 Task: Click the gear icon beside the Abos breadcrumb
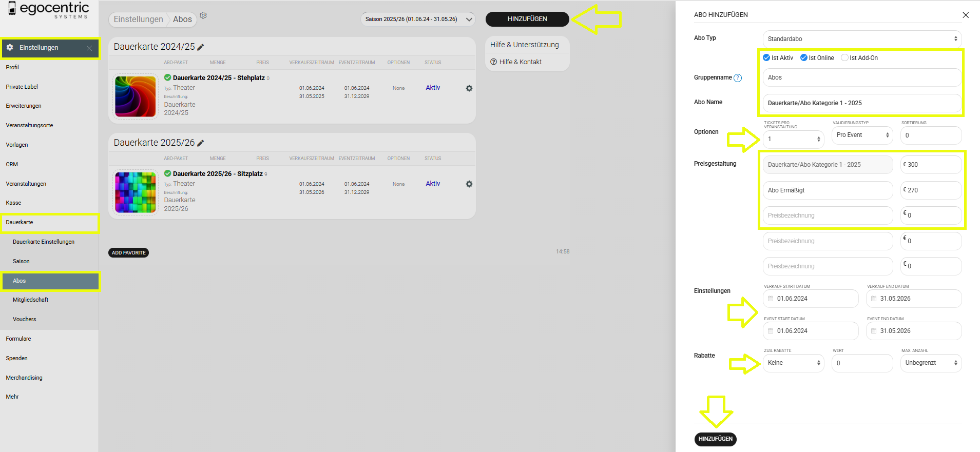pyautogui.click(x=203, y=15)
